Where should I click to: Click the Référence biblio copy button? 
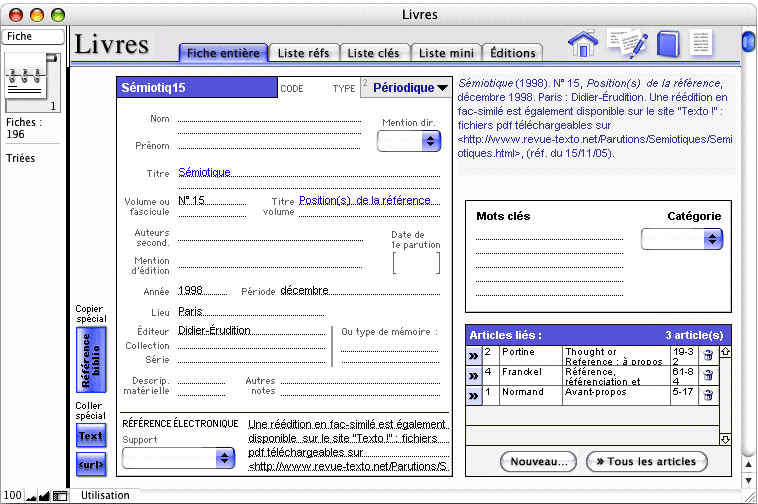pos(91,360)
